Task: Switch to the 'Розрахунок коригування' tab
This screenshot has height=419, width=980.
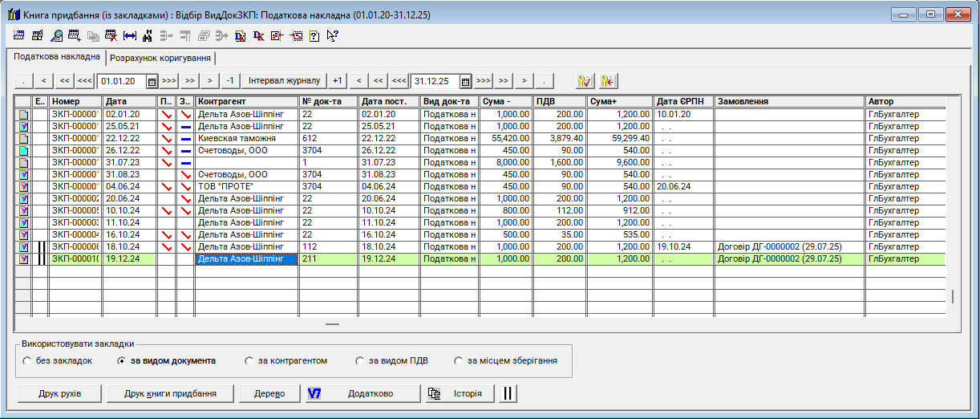Action: (x=160, y=59)
